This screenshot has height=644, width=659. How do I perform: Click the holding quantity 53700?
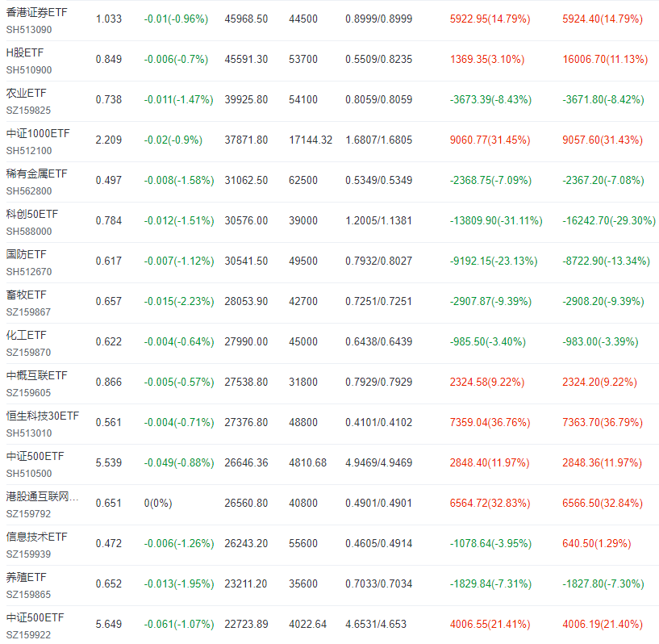click(303, 60)
